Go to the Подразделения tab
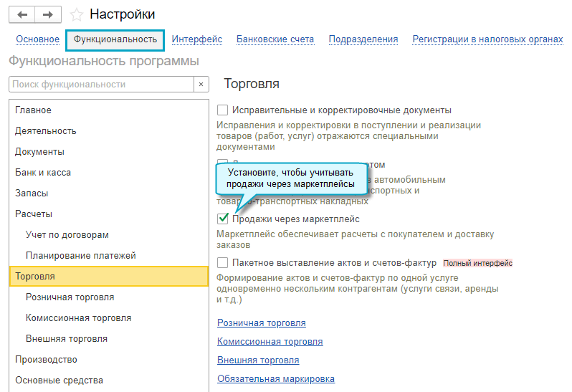This screenshot has height=392, width=572. coord(363,39)
